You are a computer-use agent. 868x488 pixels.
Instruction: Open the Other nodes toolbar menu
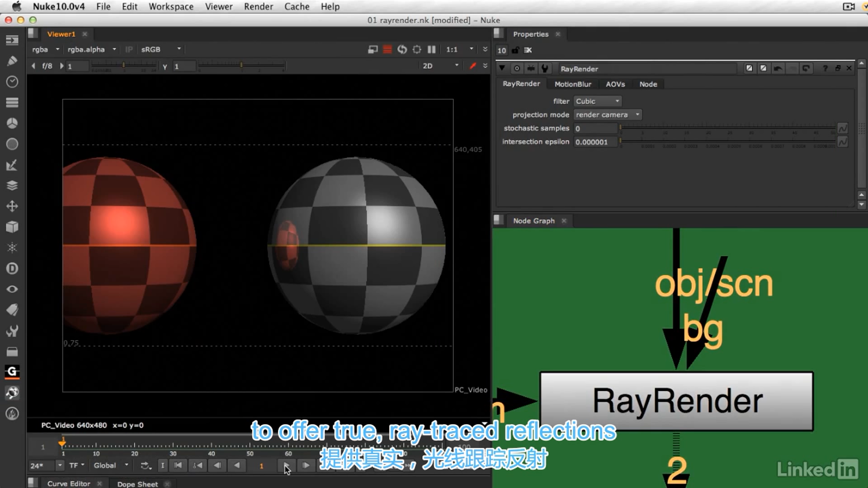click(12, 352)
